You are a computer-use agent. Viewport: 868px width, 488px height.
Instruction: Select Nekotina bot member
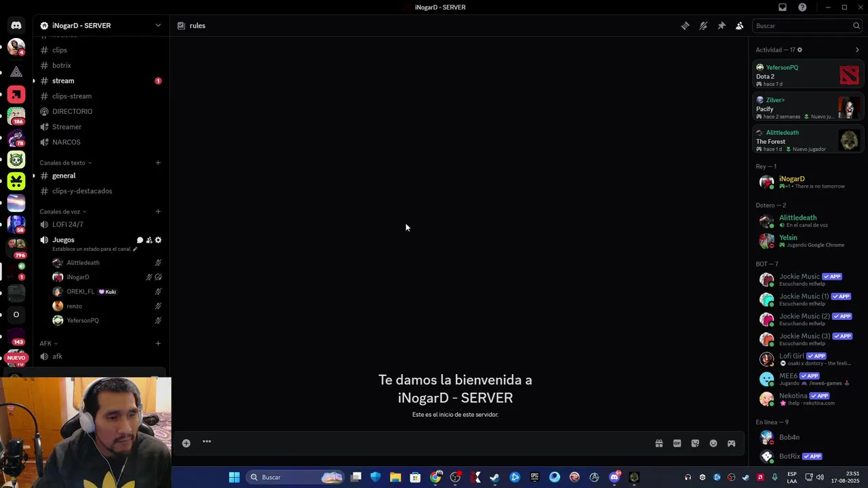pyautogui.click(x=808, y=399)
